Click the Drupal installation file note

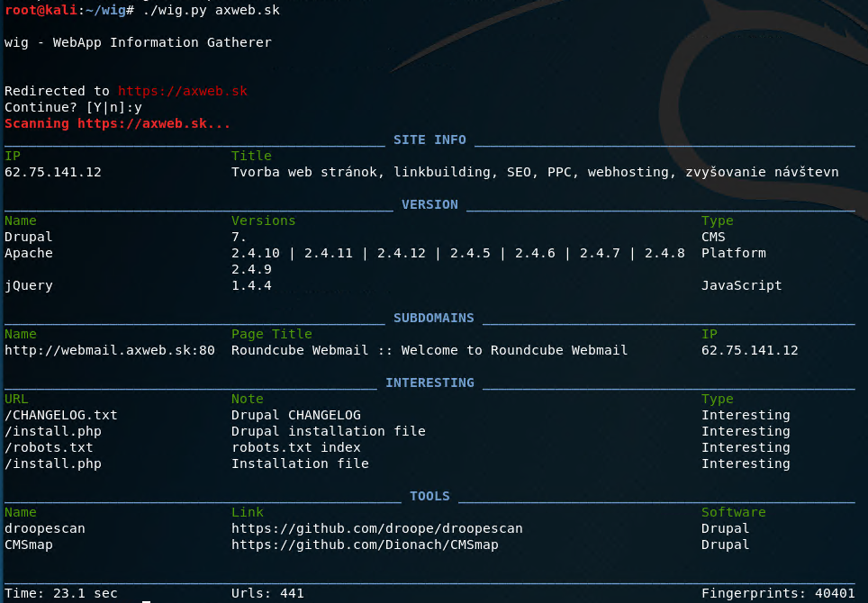(x=328, y=431)
